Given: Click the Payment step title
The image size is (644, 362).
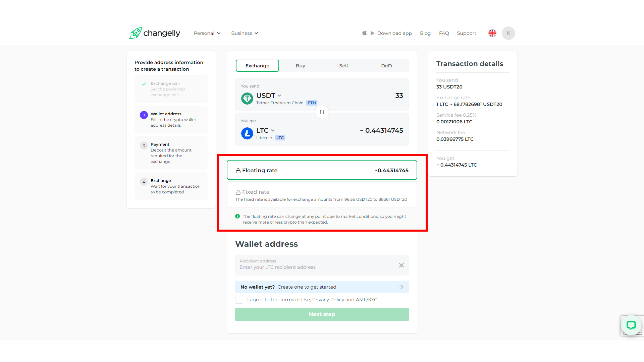Looking at the screenshot, I should 160,144.
